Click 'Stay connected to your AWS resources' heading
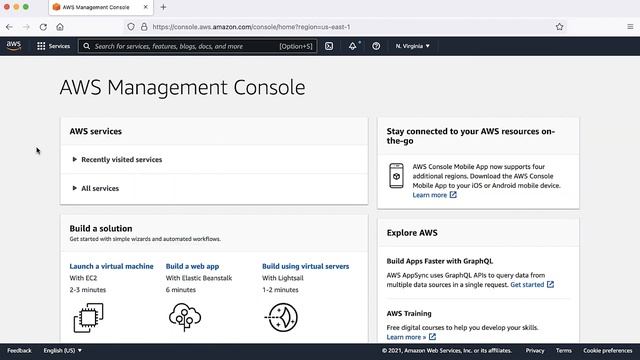Screen dimensions: 640x360 pos(471,136)
